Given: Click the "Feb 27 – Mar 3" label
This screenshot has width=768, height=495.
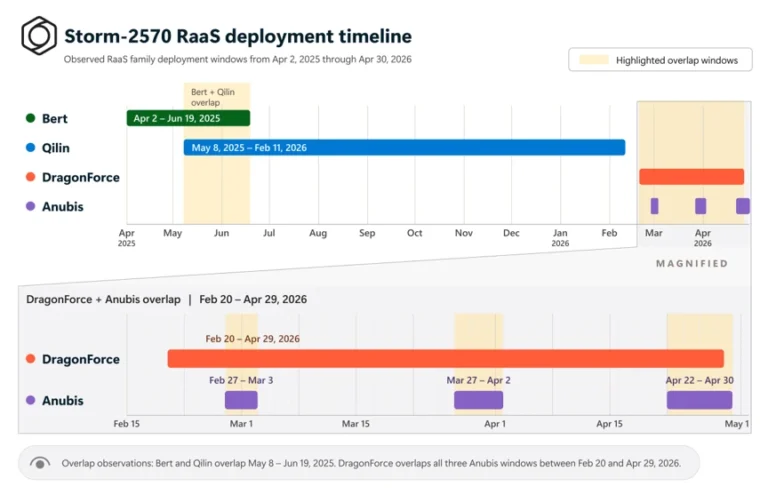Looking at the screenshot, I should pos(241,380).
